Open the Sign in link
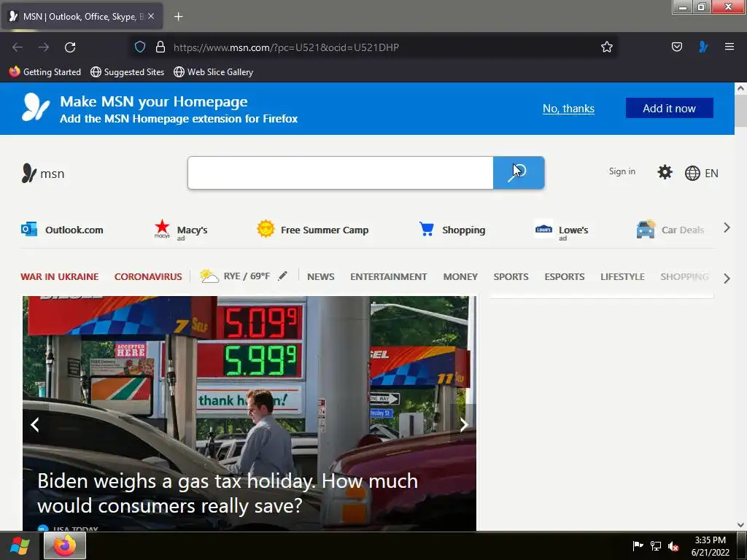The height and width of the screenshot is (560, 747). tap(622, 171)
